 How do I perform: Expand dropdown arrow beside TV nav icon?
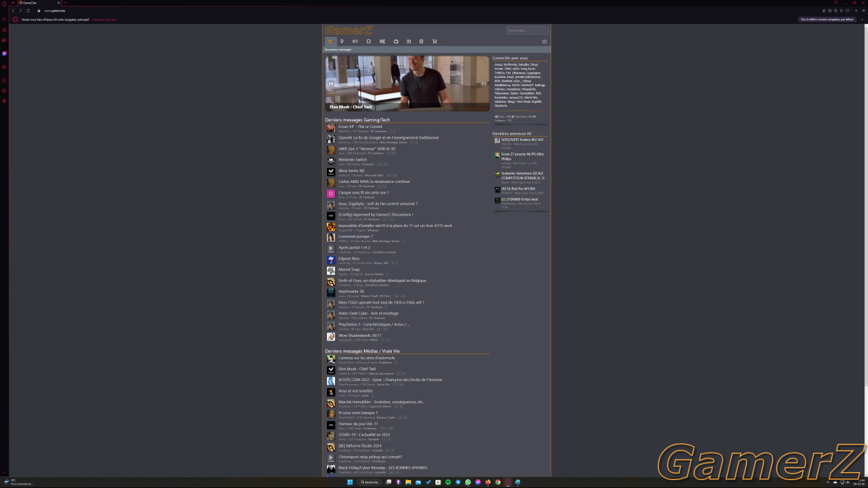[401, 41]
